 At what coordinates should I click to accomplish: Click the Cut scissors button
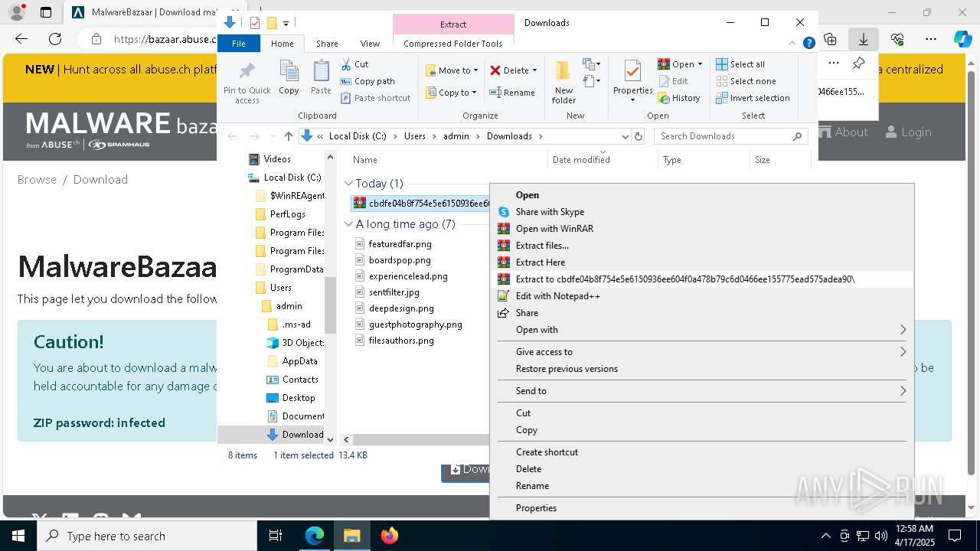pyautogui.click(x=354, y=64)
